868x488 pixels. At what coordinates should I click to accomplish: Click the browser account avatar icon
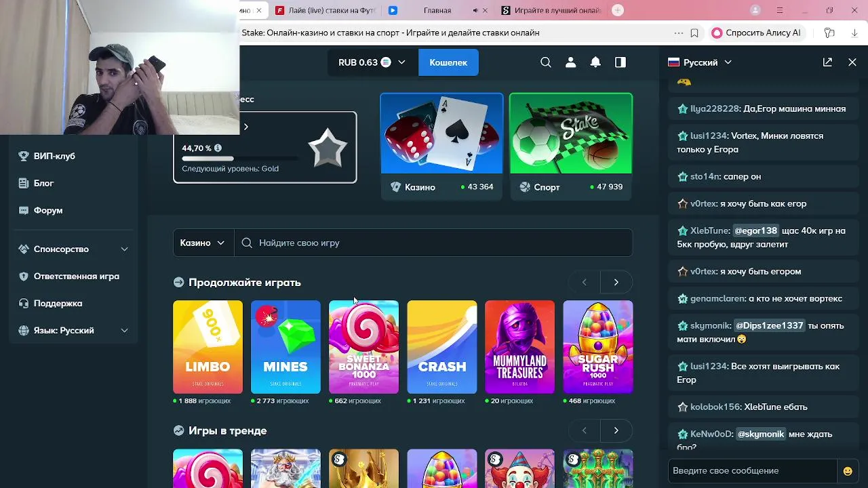point(755,10)
